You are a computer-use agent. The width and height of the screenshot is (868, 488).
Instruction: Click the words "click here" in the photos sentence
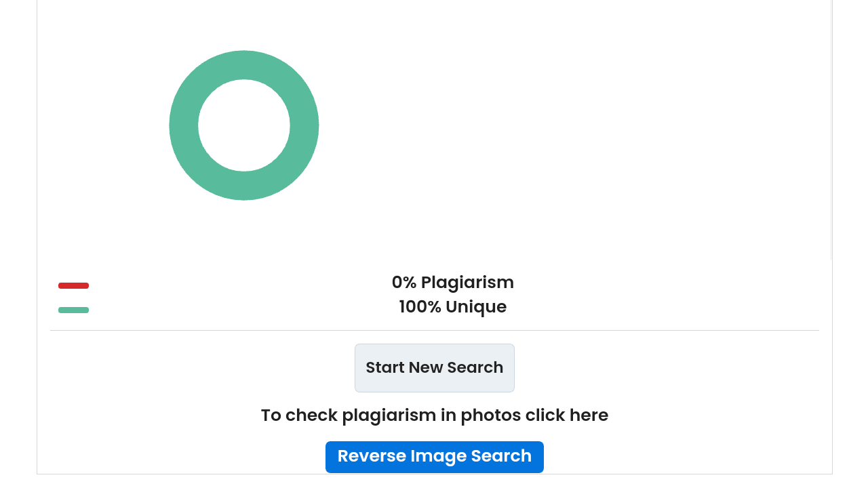click(x=567, y=415)
